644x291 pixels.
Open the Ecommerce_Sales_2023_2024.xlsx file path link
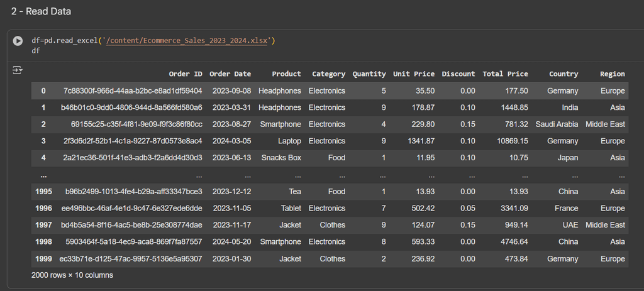(x=187, y=41)
